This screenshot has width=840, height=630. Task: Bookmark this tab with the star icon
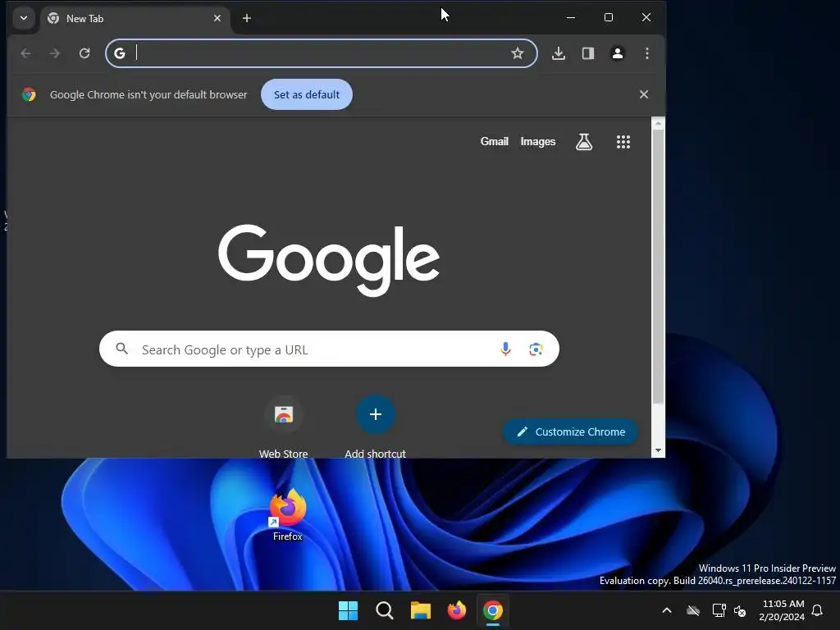[x=517, y=53]
